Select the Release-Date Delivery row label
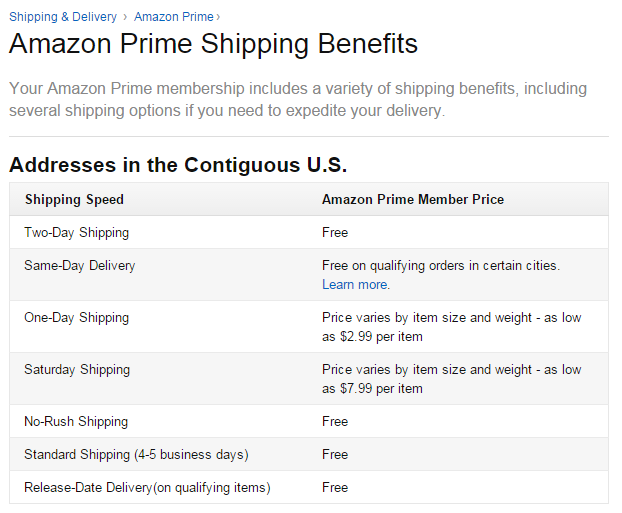The width and height of the screenshot is (622, 513). pos(147,488)
